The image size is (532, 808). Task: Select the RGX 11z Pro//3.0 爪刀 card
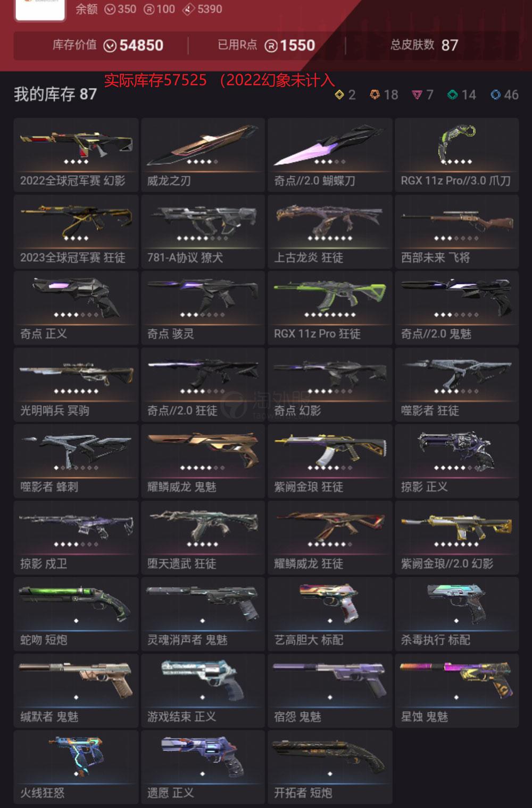pyautogui.click(x=456, y=155)
